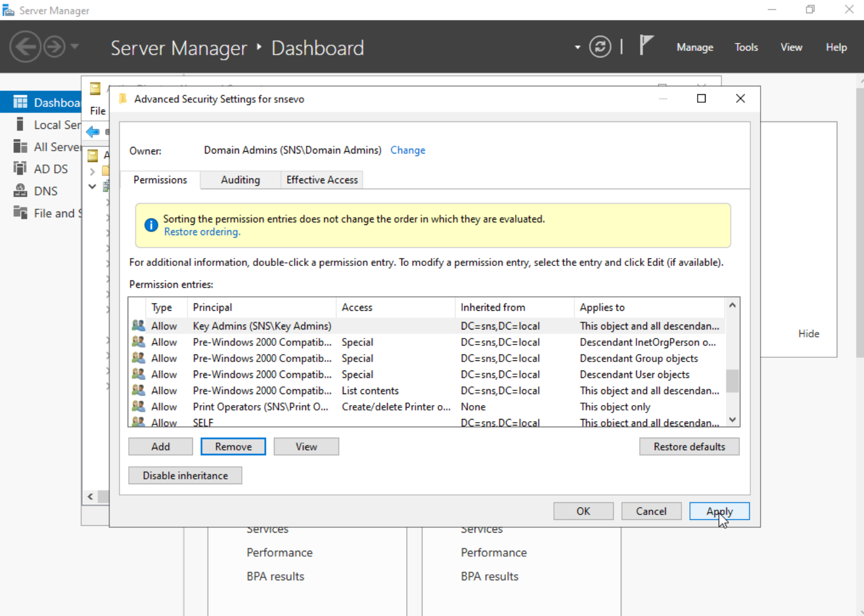The height and width of the screenshot is (616, 864).
Task: Click the Key Admins entry group icon
Action: pyautogui.click(x=138, y=325)
